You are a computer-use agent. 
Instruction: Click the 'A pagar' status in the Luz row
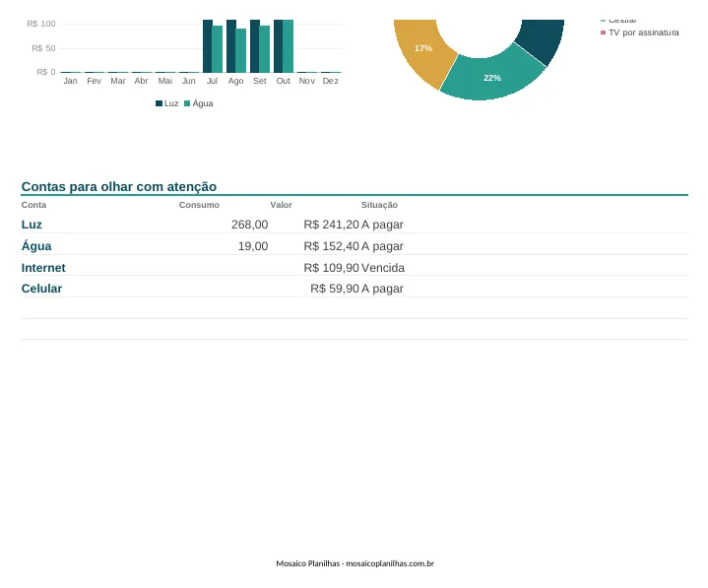point(382,225)
